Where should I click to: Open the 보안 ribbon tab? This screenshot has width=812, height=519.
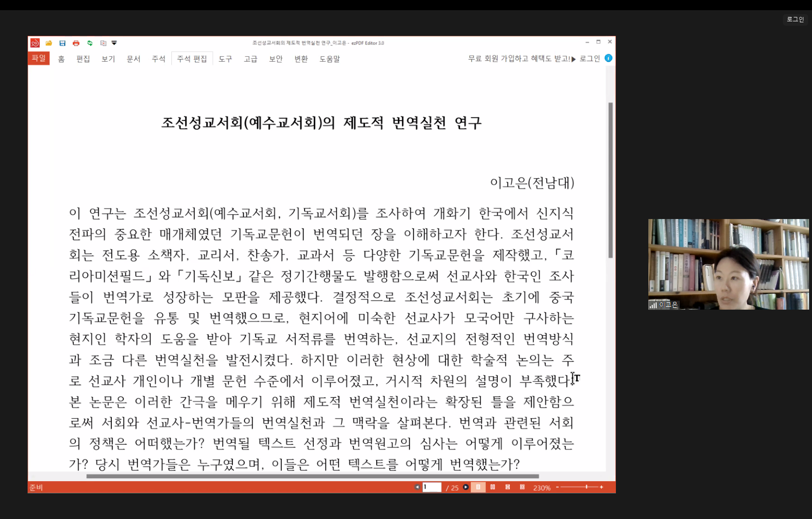(276, 59)
